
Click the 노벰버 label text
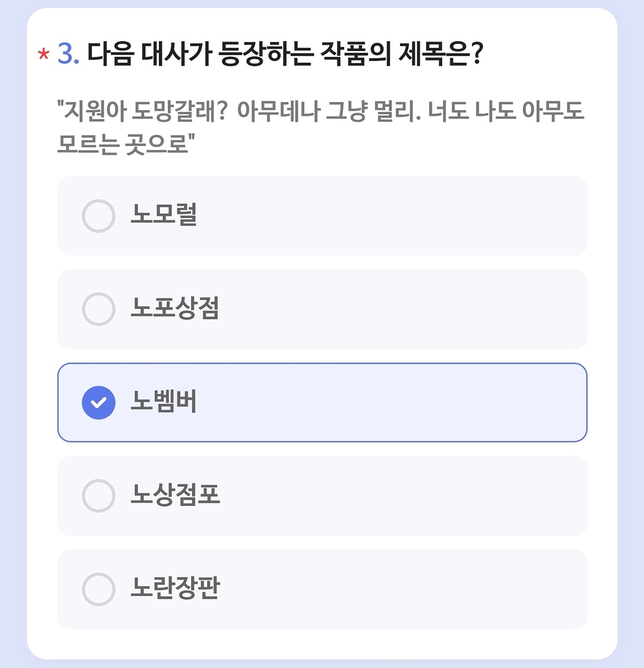(x=164, y=402)
